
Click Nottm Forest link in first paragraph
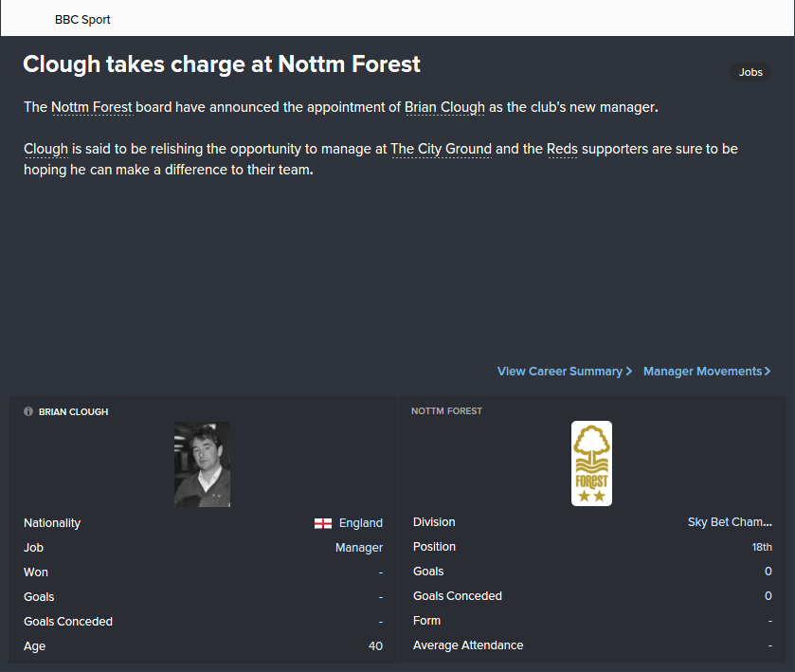click(92, 107)
